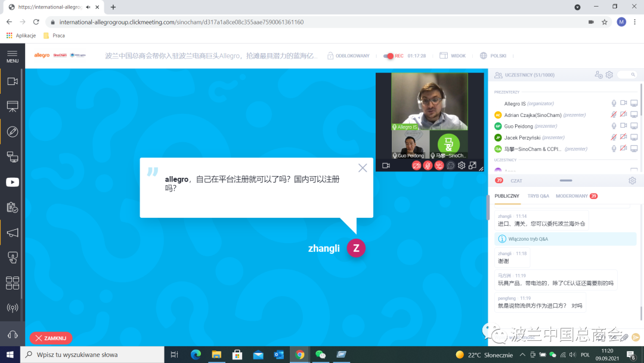The height and width of the screenshot is (363, 644).
Task: Open the YouTube tool in sidebar
Action: coord(12,182)
